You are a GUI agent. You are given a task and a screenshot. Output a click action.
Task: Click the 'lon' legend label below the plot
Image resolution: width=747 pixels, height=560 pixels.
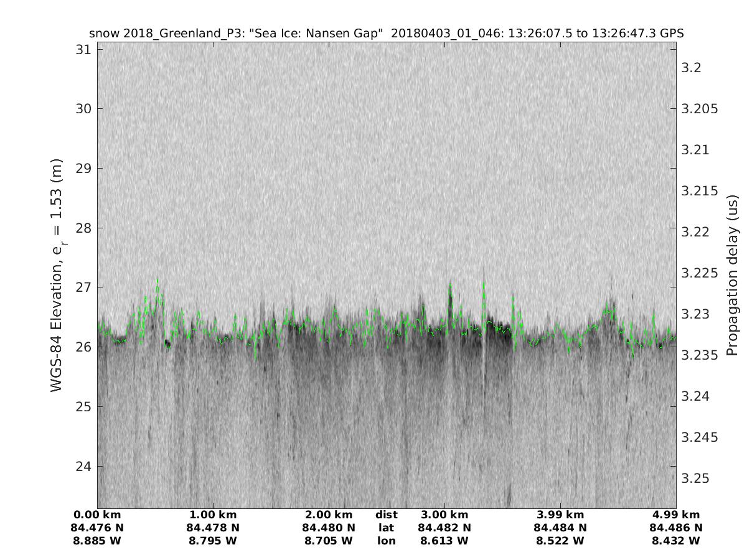[386, 541]
